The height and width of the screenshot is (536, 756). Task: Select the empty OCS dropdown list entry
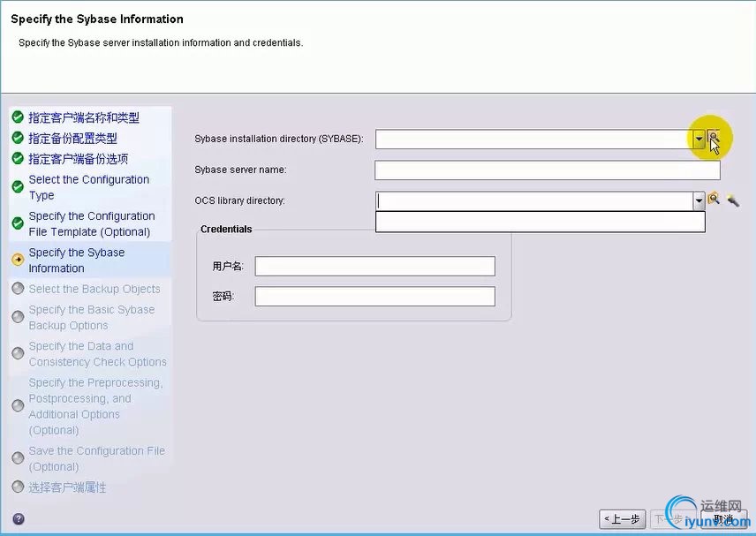click(540, 222)
